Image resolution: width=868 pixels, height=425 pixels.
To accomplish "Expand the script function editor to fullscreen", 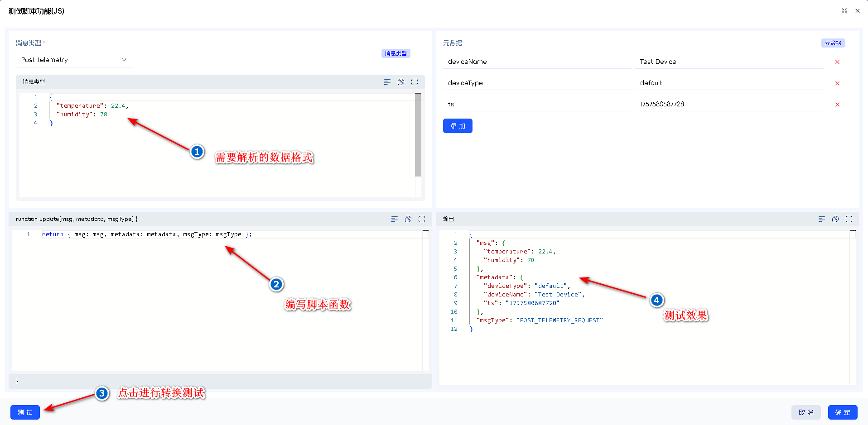I will click(421, 219).
